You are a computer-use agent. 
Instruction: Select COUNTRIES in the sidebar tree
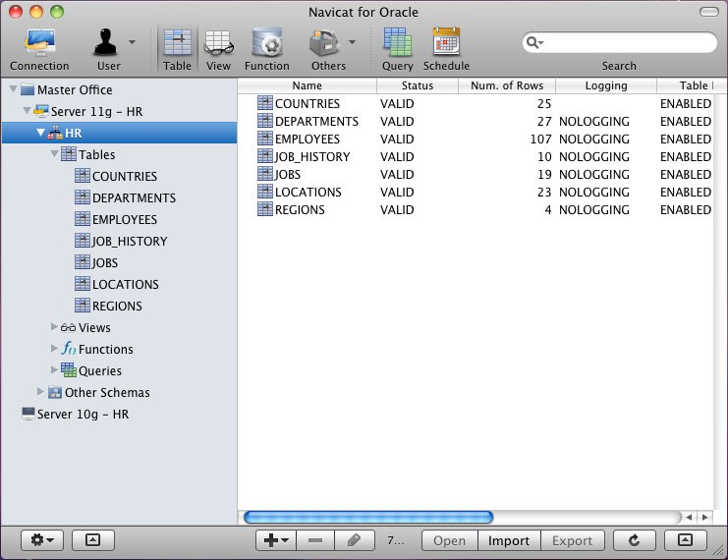125,177
